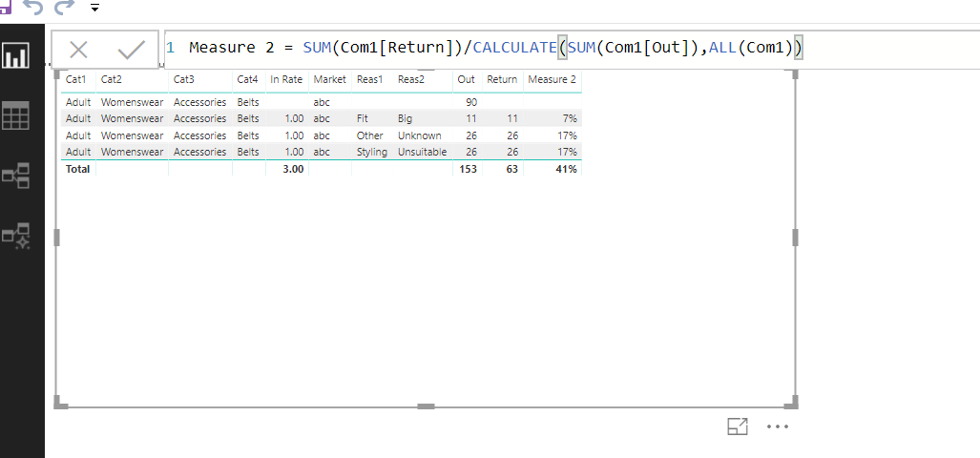
Task: Sort by the Cat1 column header
Action: click(x=76, y=79)
